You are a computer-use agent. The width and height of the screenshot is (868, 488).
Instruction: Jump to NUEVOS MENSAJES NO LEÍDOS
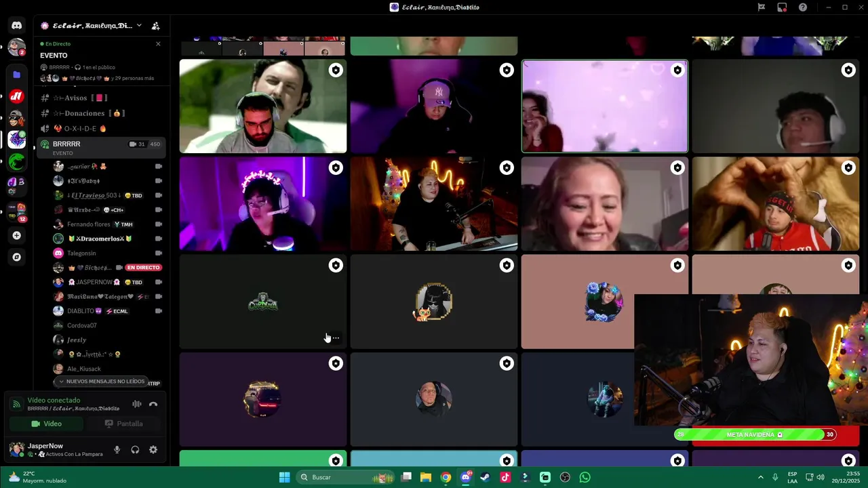(x=101, y=382)
